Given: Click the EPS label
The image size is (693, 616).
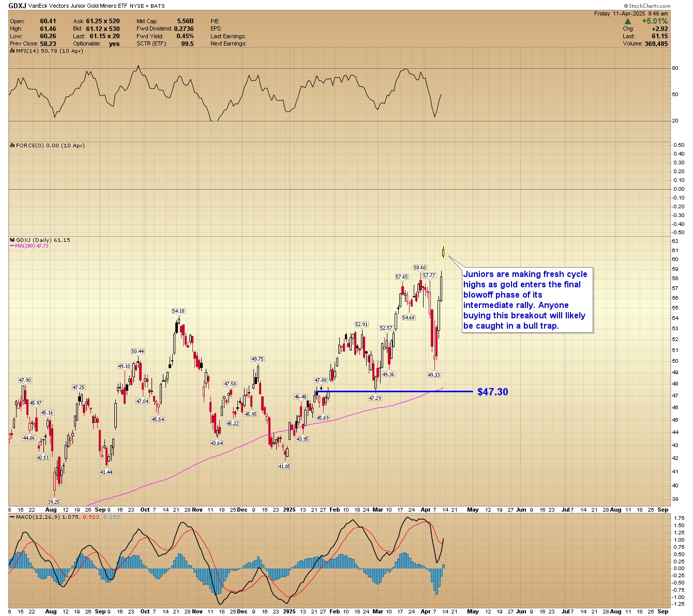Looking at the screenshot, I should (216, 29).
